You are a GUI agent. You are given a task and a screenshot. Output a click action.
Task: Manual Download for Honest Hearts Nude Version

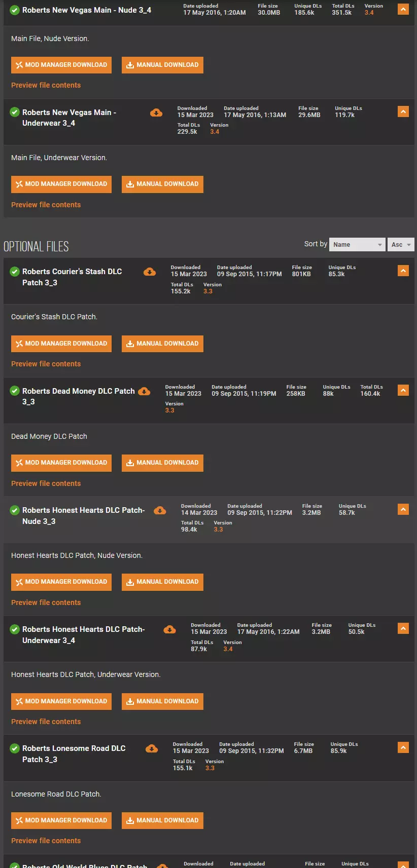pyautogui.click(x=162, y=582)
